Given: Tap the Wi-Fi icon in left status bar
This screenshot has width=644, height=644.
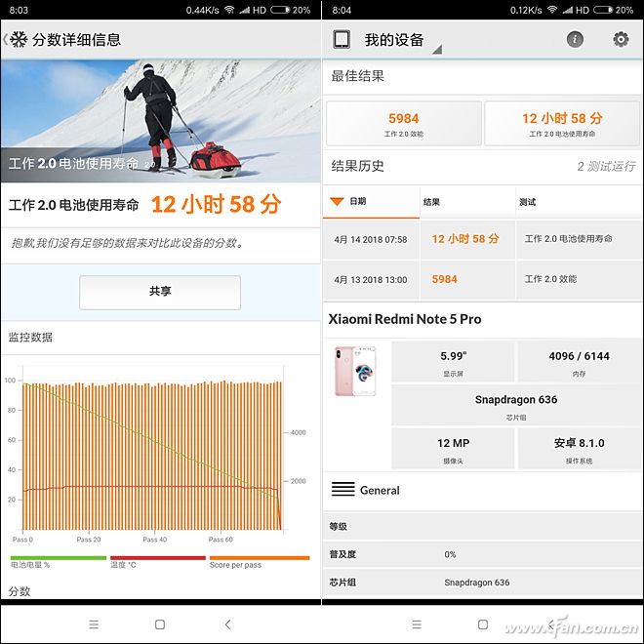Looking at the screenshot, I should pos(229,10).
